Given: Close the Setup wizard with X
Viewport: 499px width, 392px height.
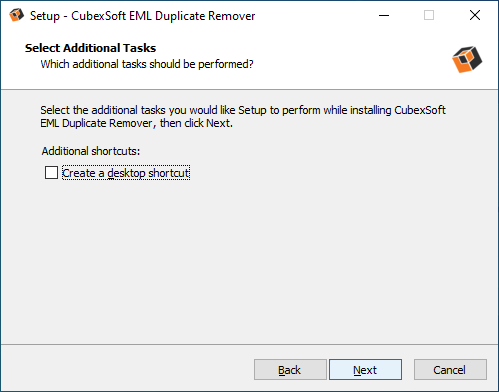Looking at the screenshot, I should coord(475,15).
